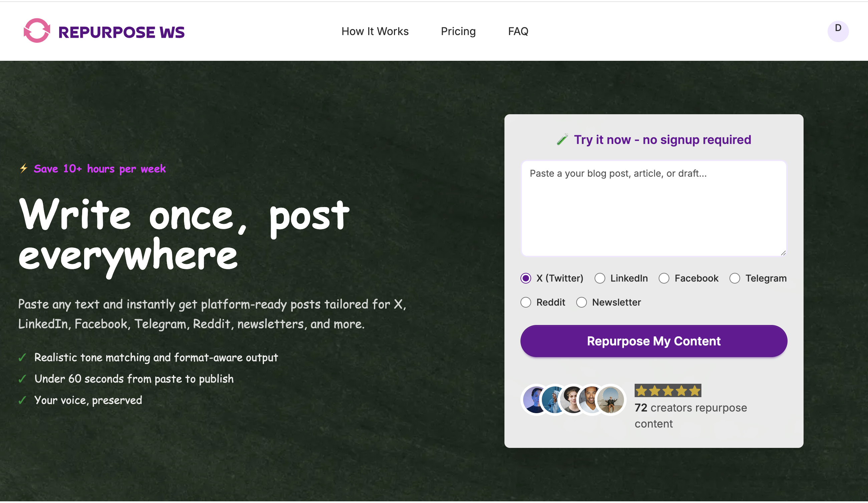Select the X (Twitter) radio option
The height and width of the screenshot is (503, 868).
(525, 278)
